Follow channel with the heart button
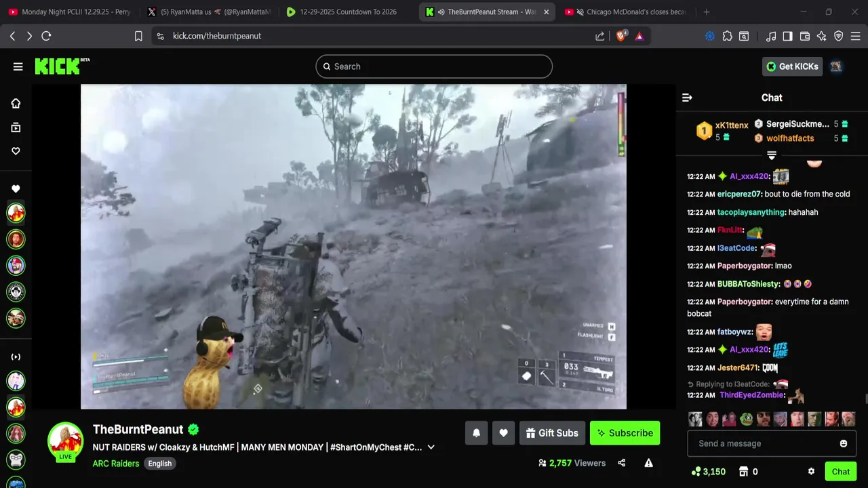The image size is (868, 488). 503,433
